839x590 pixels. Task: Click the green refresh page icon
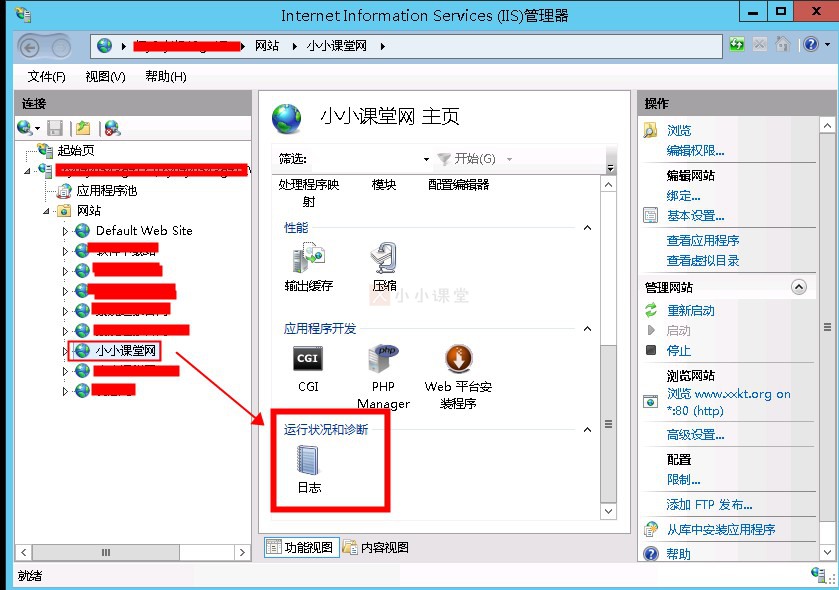[x=737, y=44]
